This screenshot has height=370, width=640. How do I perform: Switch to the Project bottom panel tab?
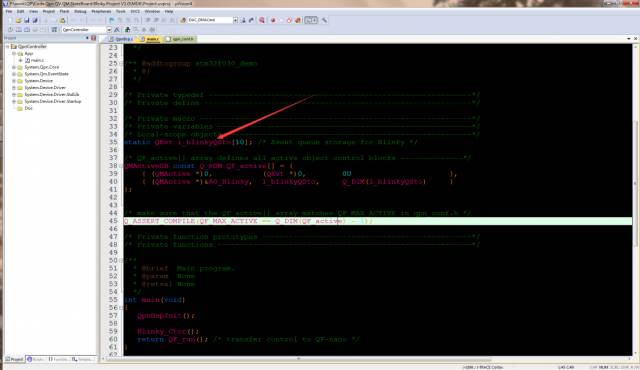14,359
